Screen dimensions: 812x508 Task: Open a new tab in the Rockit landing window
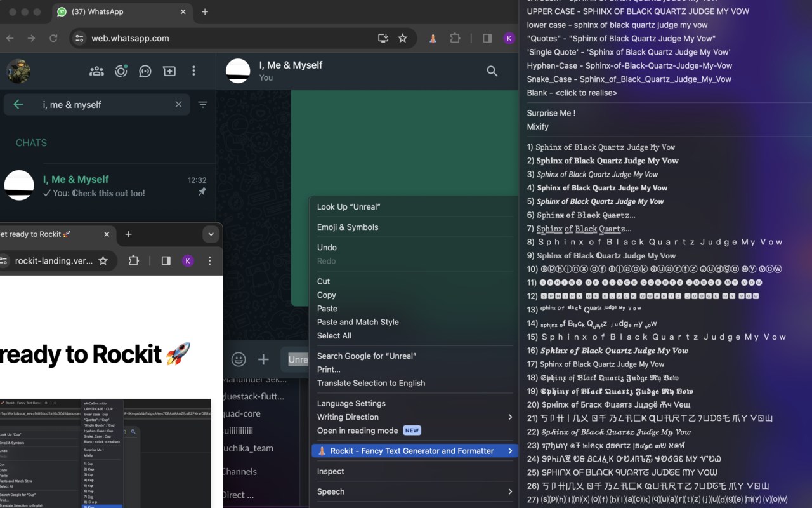pos(128,234)
